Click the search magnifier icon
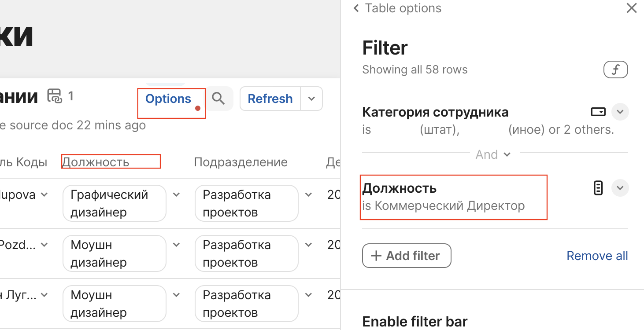Image resolution: width=644 pixels, height=330 pixels. [218, 98]
